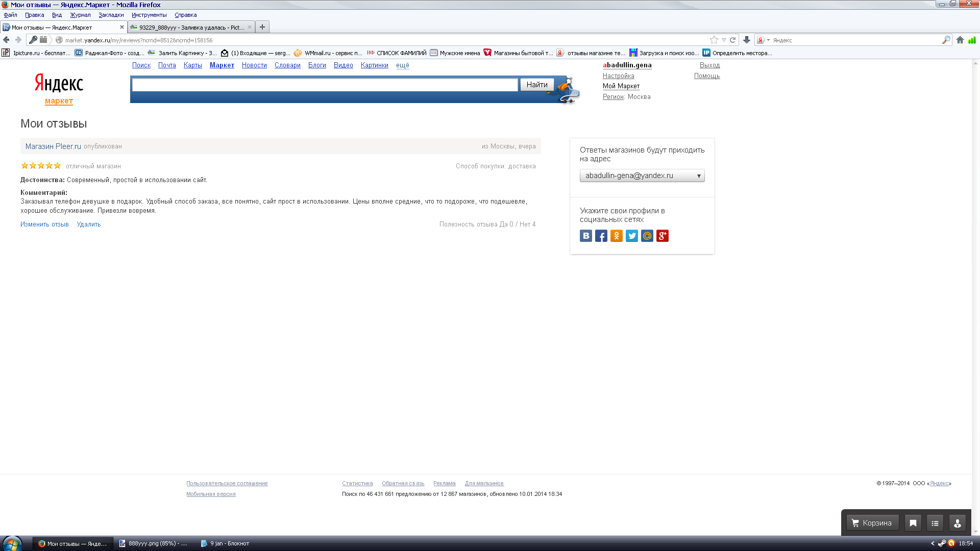980x551 pixels.
Task: Link Google Plus profile icon
Action: tap(663, 236)
